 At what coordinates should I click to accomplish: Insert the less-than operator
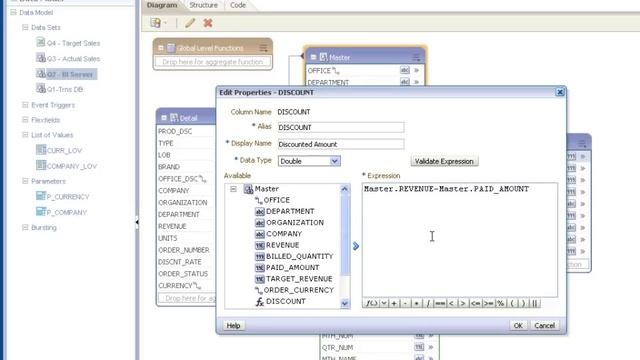(x=451, y=303)
